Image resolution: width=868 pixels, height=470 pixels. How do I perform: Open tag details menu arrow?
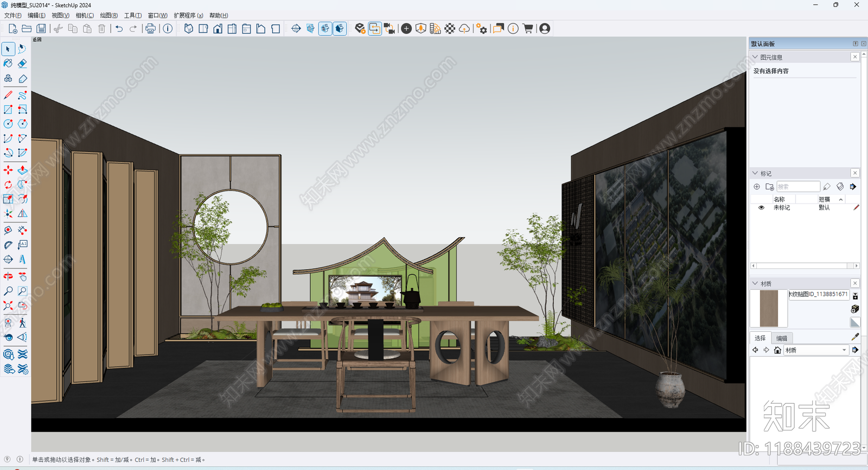tap(853, 187)
